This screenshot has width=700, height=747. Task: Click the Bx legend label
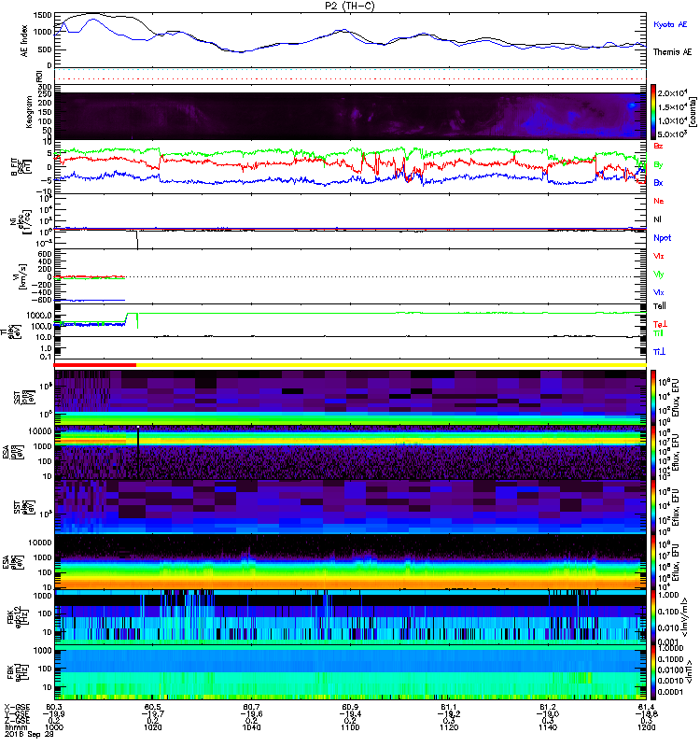coord(658,183)
